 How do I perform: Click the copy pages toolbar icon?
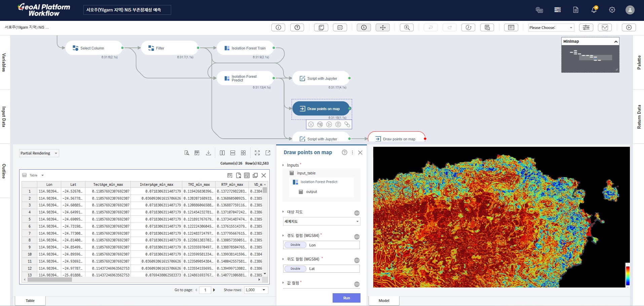click(321, 28)
